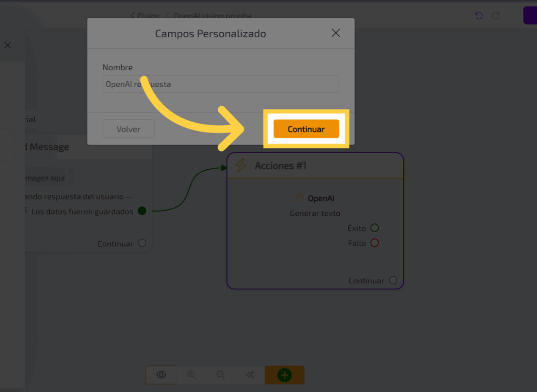Click the redo arrow icon
Screen dimensions: 537x392
[x=496, y=16]
